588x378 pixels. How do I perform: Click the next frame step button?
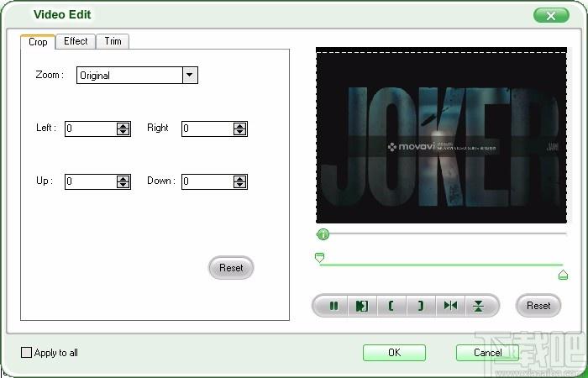point(362,306)
